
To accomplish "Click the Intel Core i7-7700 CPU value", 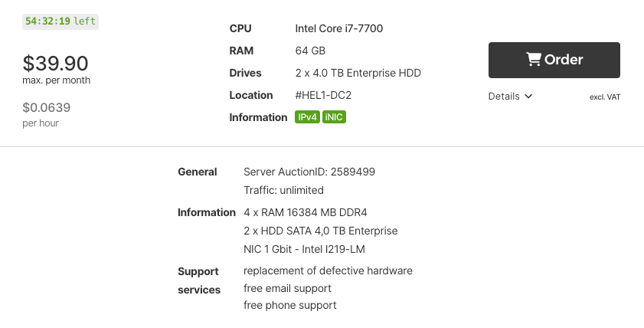I will (339, 28).
